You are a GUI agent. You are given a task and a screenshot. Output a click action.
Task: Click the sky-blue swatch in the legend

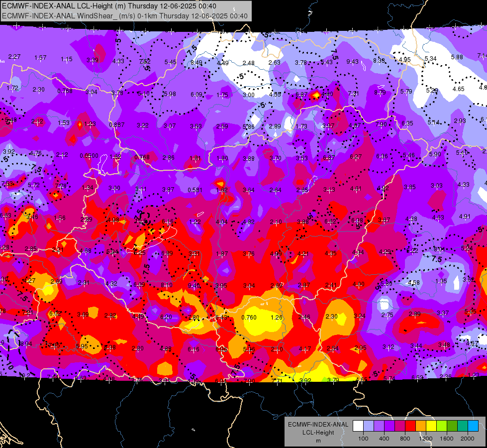tap(473, 426)
